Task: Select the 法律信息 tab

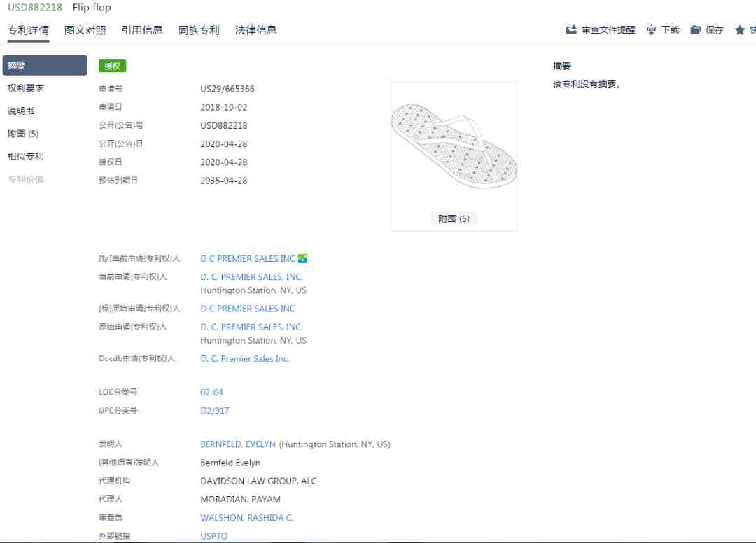Action: tap(255, 30)
